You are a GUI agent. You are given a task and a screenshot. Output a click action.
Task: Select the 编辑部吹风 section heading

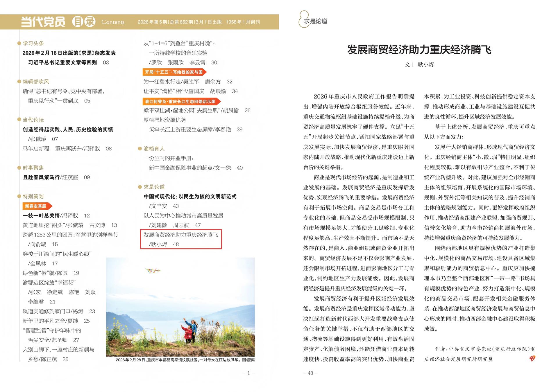[36, 82]
